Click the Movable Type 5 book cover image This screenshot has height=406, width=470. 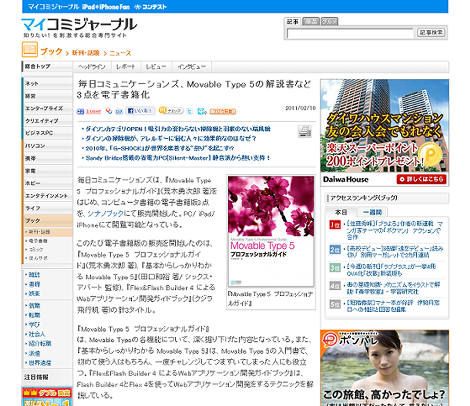coord(271,231)
